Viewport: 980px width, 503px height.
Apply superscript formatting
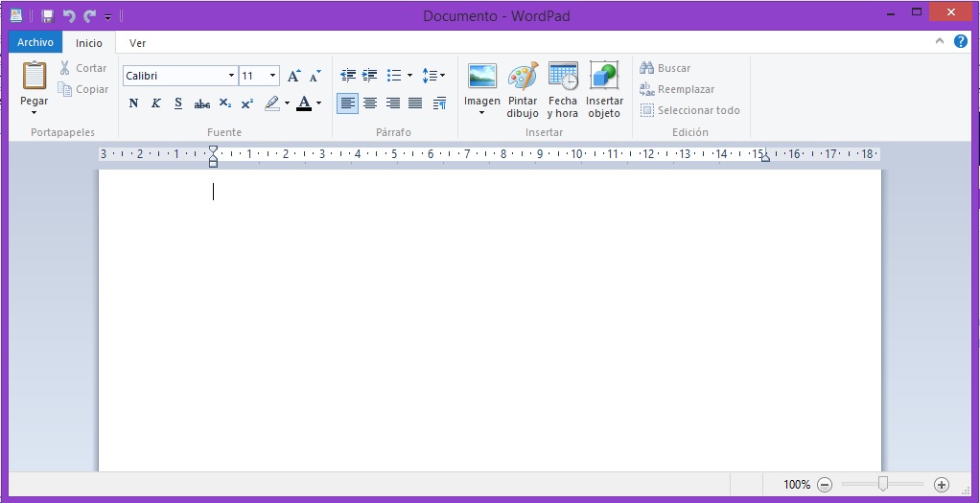point(247,103)
